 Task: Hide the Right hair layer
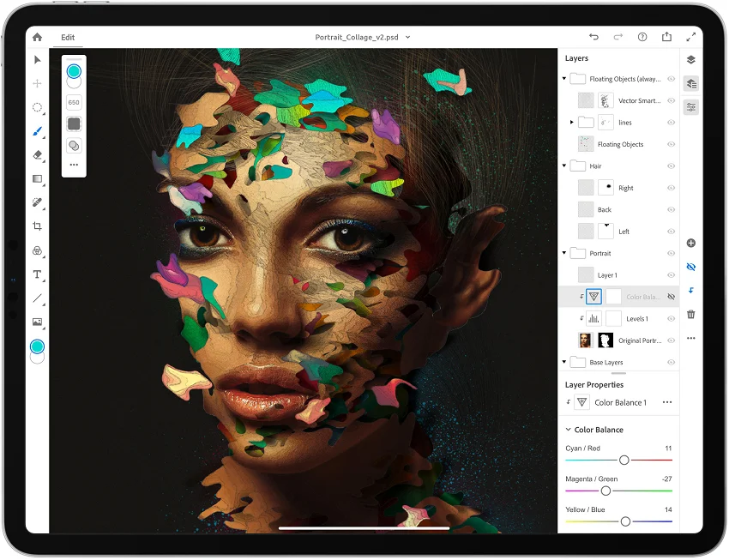(x=671, y=188)
